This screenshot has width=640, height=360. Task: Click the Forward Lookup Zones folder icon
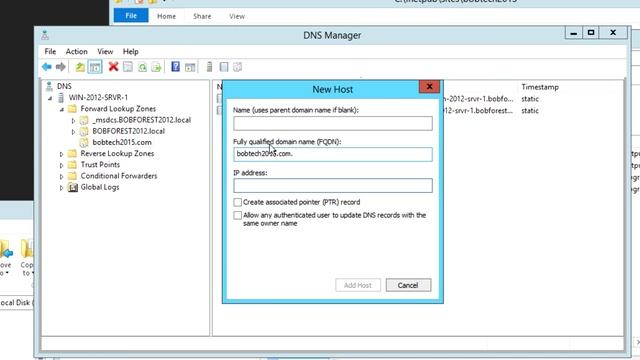tap(72, 109)
